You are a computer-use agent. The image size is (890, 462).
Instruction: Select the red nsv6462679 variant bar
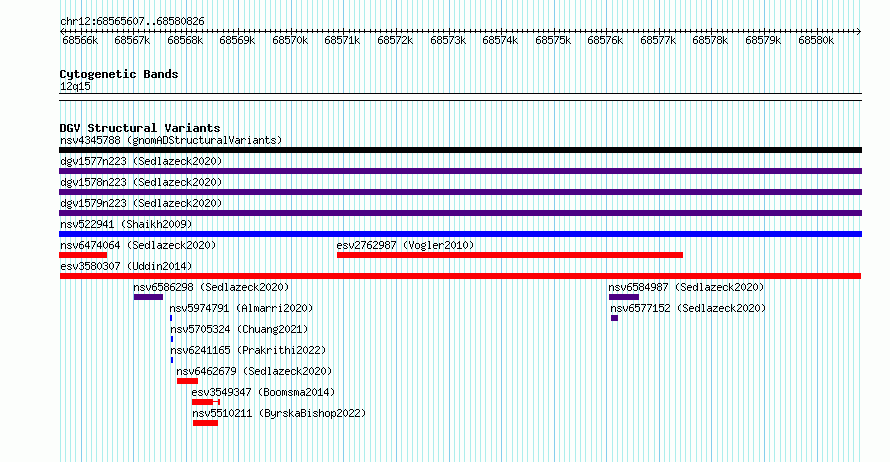[x=187, y=381]
